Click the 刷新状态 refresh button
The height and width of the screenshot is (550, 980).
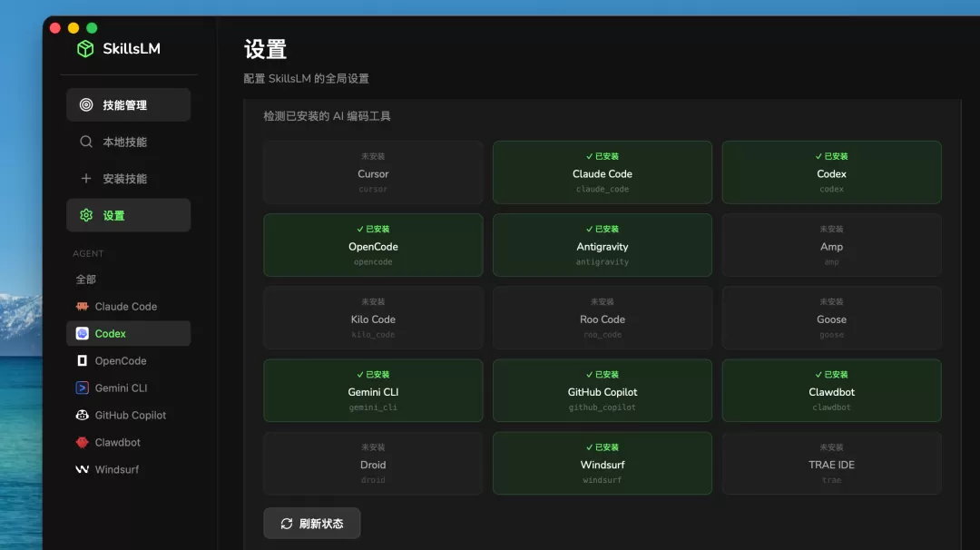click(312, 523)
